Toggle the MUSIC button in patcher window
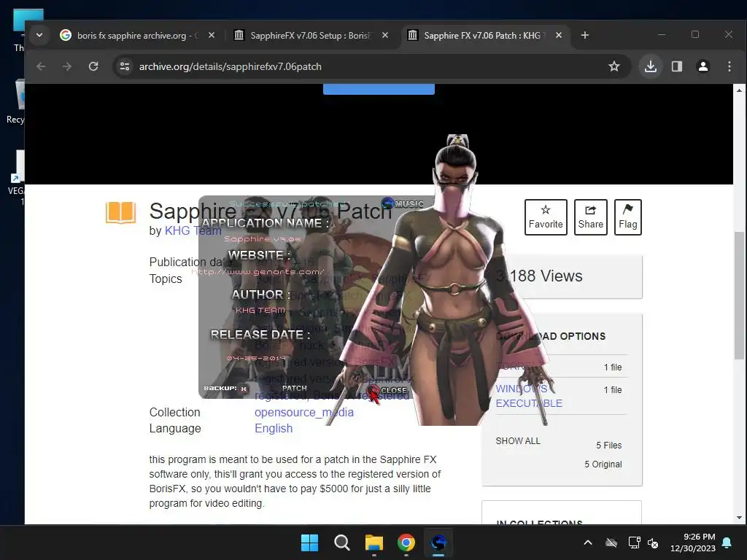The height and width of the screenshot is (560, 747). tap(403, 204)
